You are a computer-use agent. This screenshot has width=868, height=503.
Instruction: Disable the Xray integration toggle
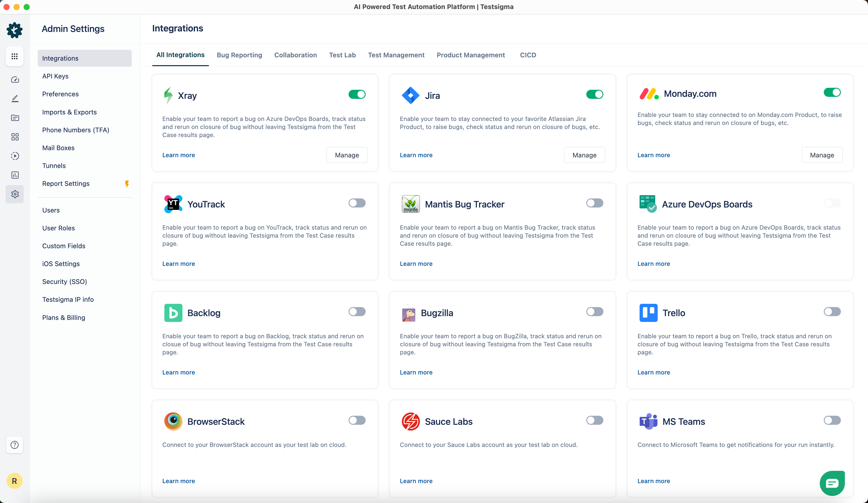tap(357, 95)
